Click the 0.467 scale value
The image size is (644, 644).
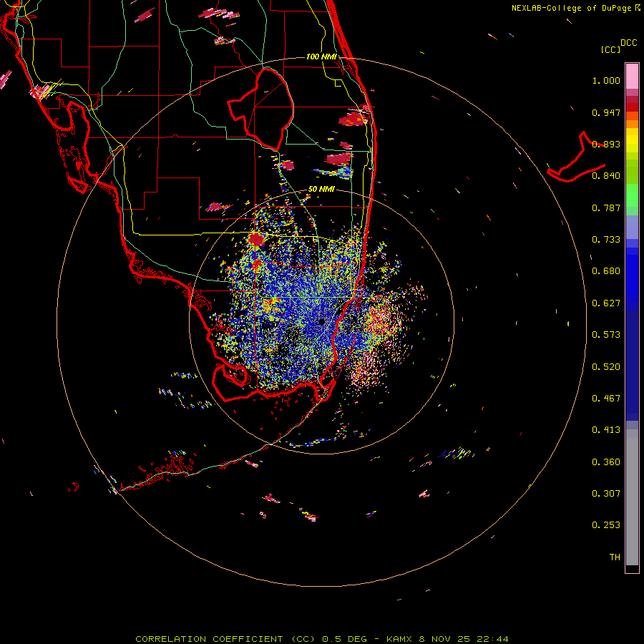click(606, 399)
